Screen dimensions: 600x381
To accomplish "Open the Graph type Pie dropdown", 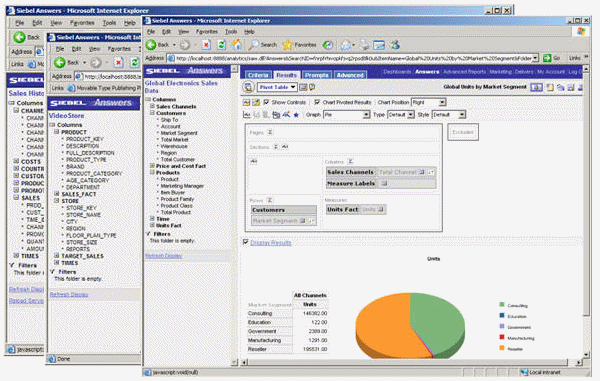I will [347, 114].
